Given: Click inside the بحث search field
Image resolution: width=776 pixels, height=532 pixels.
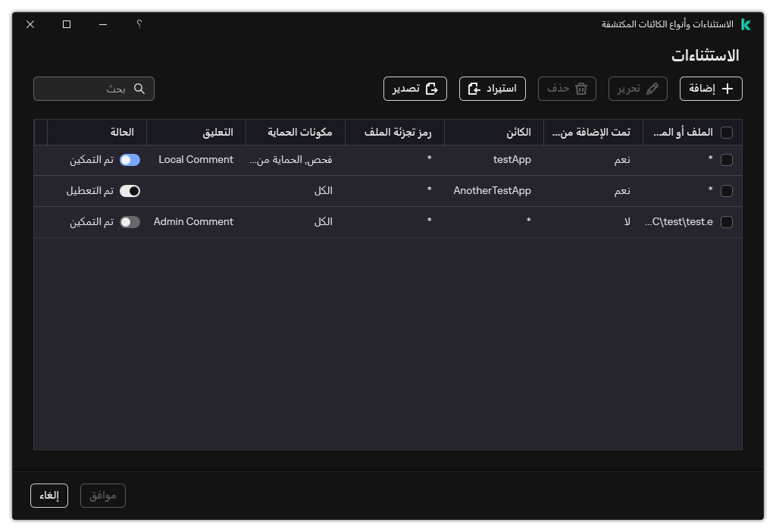Looking at the screenshot, I should (91, 89).
